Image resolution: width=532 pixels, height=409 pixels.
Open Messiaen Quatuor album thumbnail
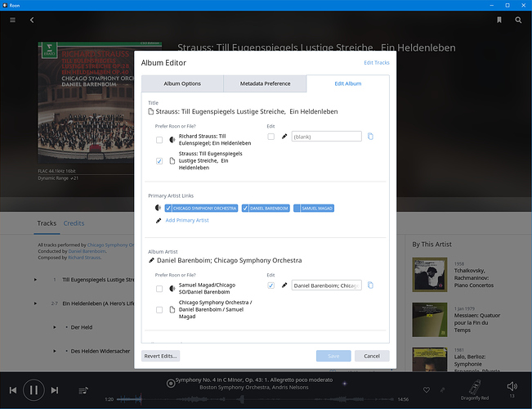tap(430, 320)
